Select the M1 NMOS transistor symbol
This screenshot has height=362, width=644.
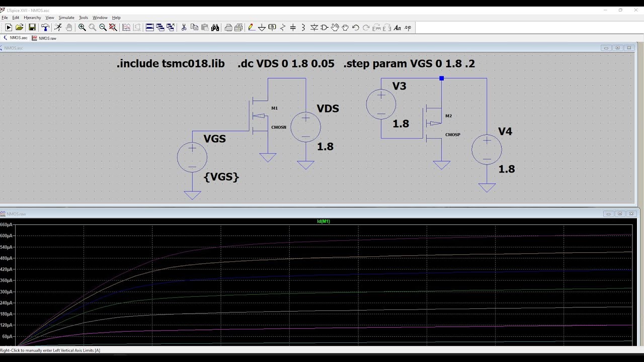[259, 117]
